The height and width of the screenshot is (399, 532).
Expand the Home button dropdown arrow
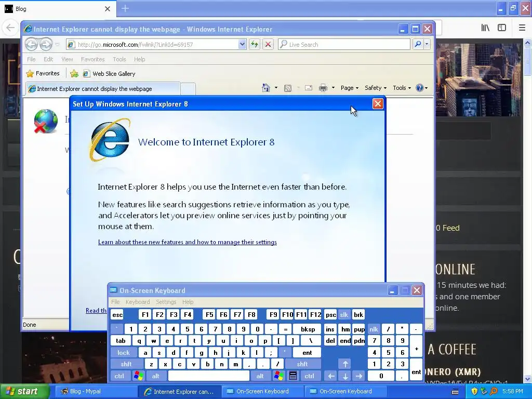tap(276, 88)
